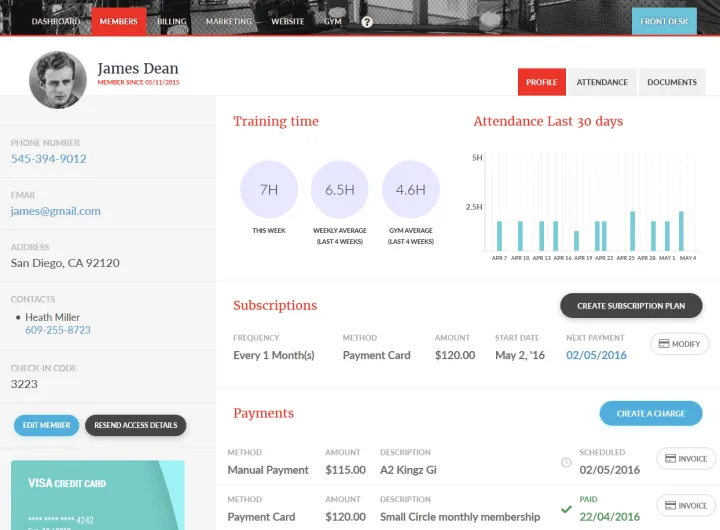Click James Dean's profile photo

(x=58, y=80)
